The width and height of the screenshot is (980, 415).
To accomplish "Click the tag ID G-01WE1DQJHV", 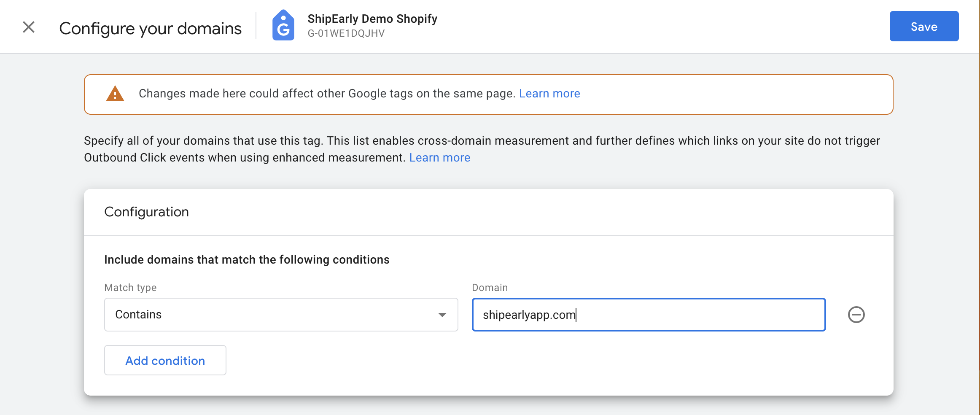I will coord(346,33).
